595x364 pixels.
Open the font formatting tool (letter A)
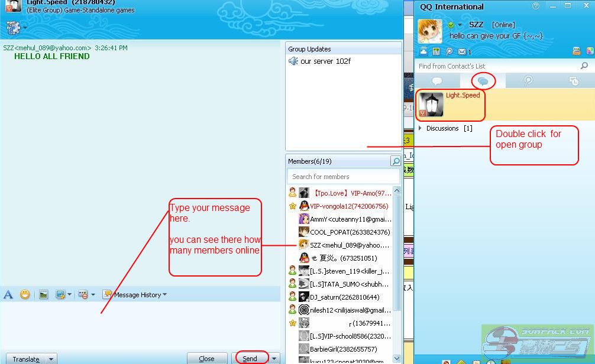coord(8,295)
